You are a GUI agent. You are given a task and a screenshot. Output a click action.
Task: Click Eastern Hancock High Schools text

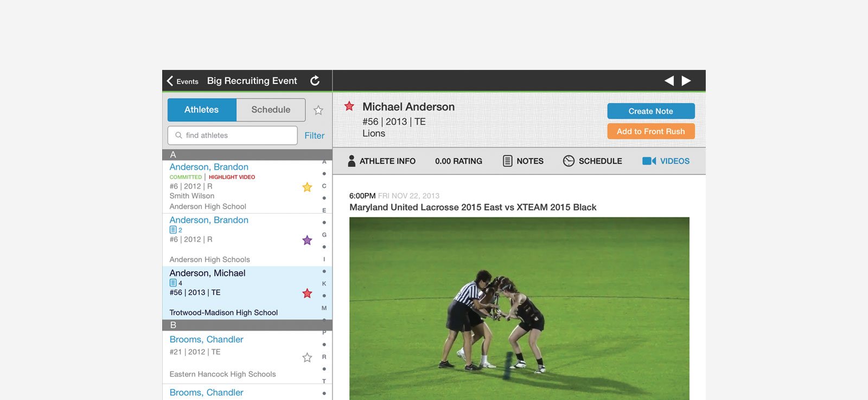tap(222, 374)
